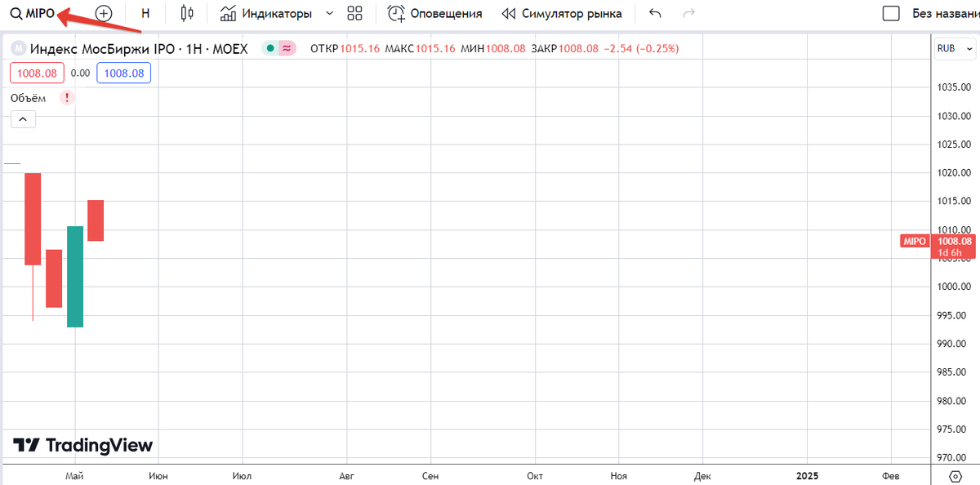This screenshot has width=980, height=485.
Task: Click the blue 1008.08 buy price box
Action: (123, 73)
